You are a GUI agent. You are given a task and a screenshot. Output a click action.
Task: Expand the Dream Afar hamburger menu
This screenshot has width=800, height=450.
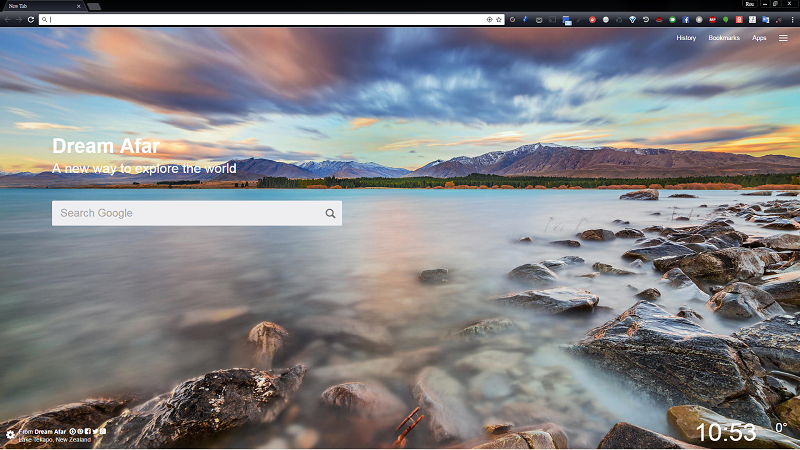point(783,38)
